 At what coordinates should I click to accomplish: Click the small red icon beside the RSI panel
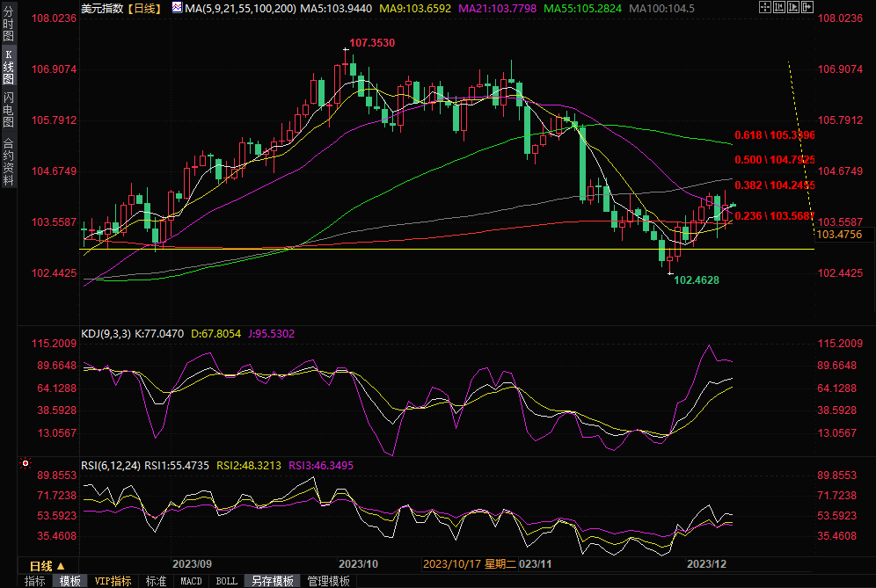[25, 462]
